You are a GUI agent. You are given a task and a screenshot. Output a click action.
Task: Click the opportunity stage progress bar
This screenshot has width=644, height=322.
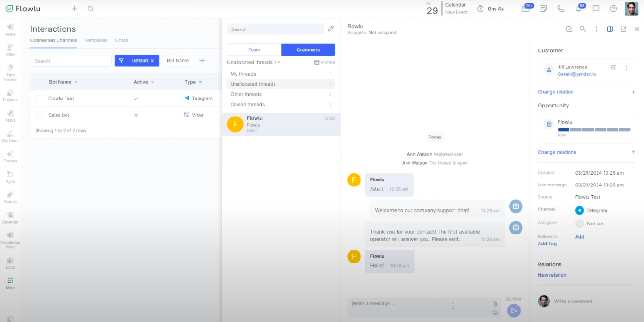pyautogui.click(x=594, y=129)
